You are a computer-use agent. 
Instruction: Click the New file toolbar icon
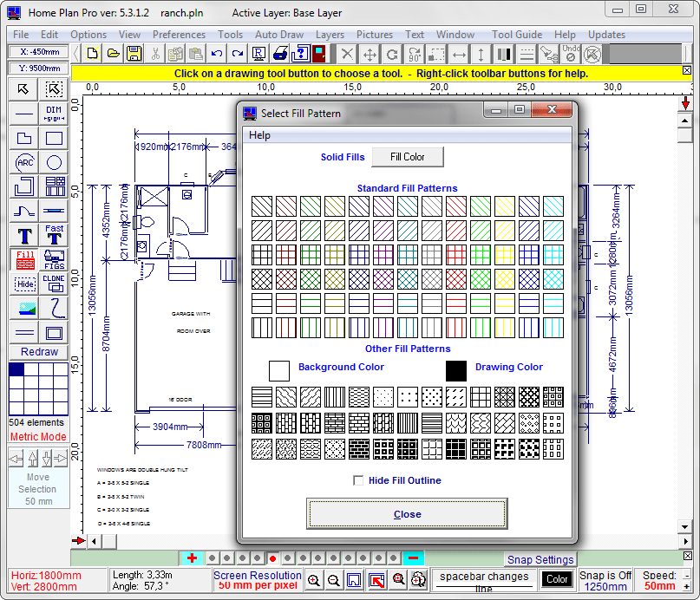click(93, 54)
